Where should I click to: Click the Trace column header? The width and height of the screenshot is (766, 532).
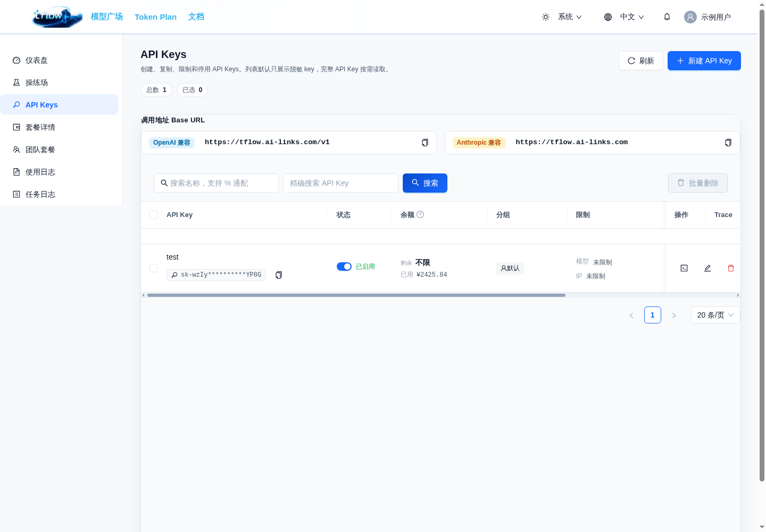(x=723, y=215)
